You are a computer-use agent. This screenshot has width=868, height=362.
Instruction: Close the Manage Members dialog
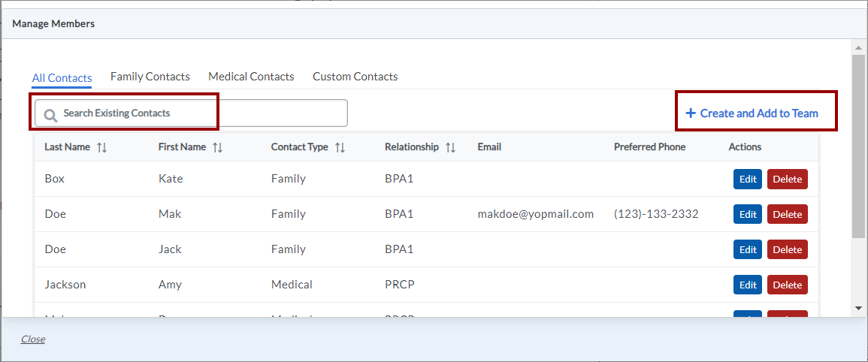(33, 339)
